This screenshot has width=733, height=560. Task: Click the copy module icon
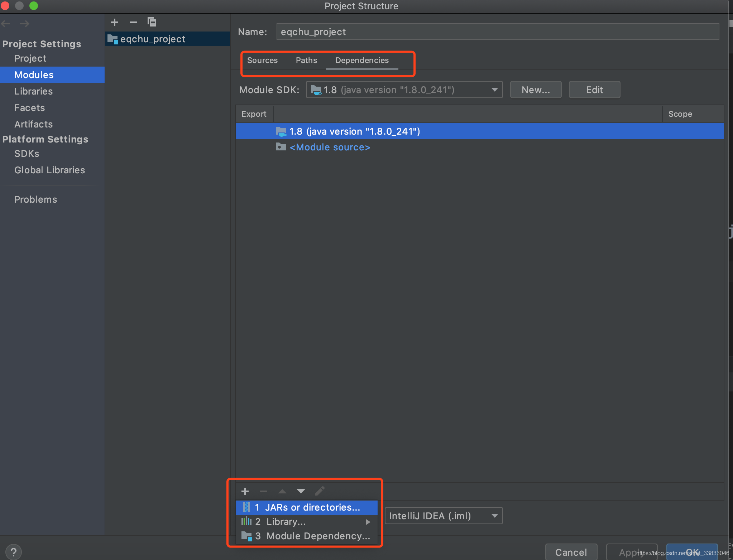click(152, 22)
